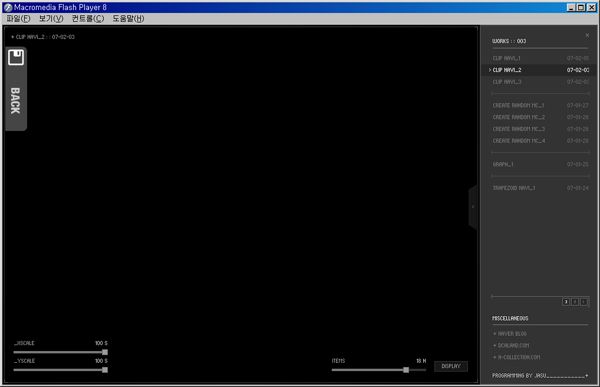Click the DISPLAY button
This screenshot has height=387, width=600.
[451, 366]
